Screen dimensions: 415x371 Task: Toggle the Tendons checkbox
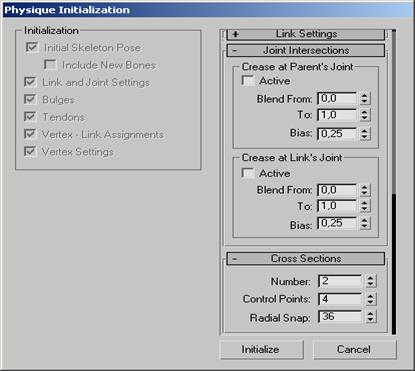30,117
